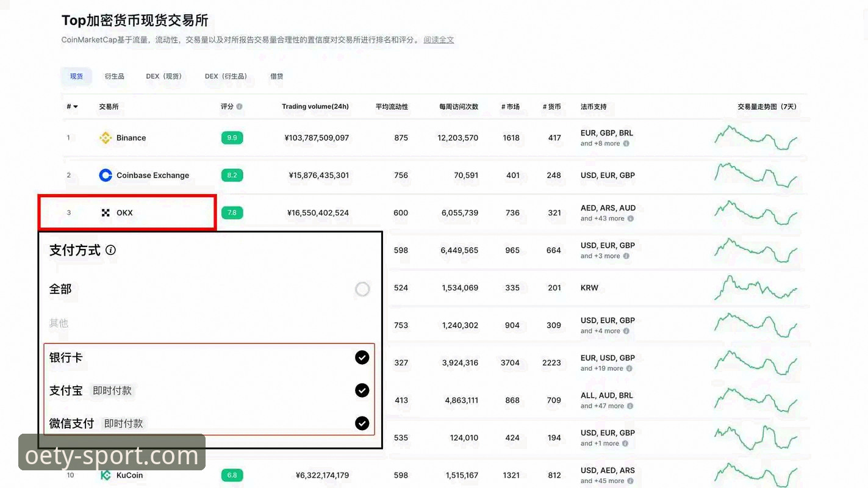
Task: Click info icon beside "and +3 more"
Action: [x=626, y=256]
